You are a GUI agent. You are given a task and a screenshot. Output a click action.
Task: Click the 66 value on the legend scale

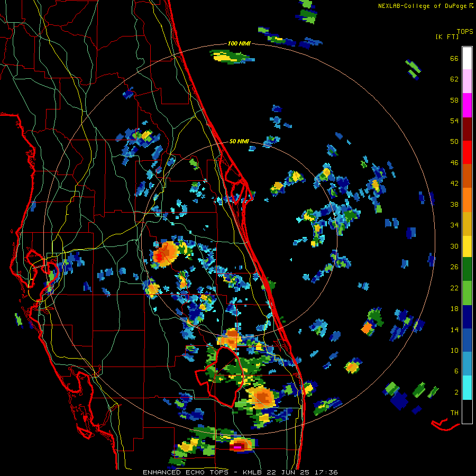click(x=454, y=58)
